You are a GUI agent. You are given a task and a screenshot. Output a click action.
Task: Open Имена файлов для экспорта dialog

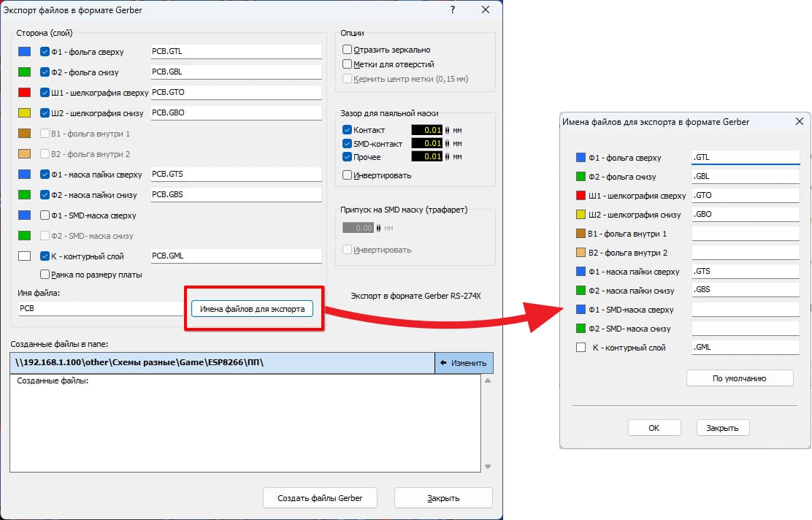click(252, 309)
